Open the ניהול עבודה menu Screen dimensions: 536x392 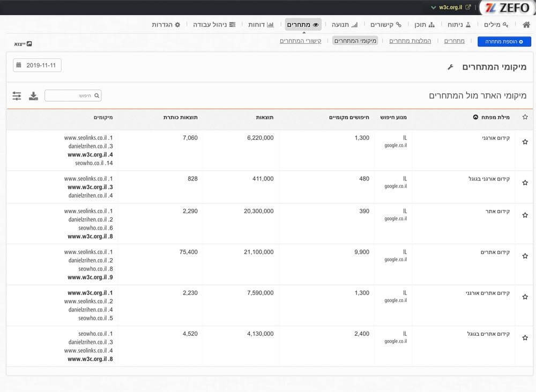tap(214, 25)
